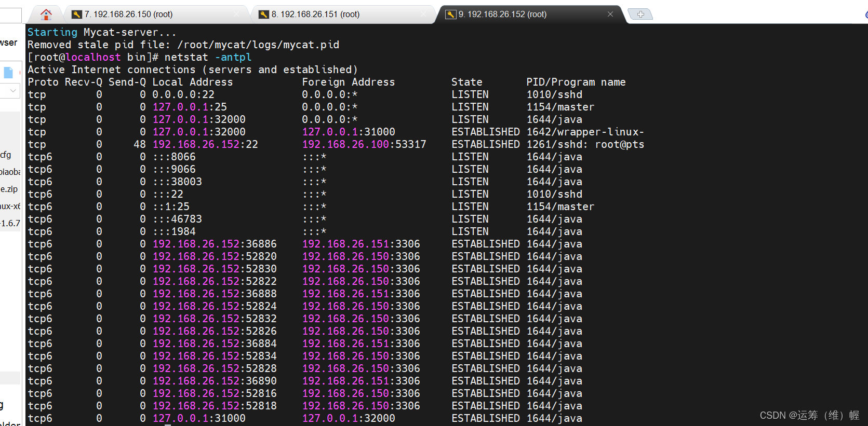Click '[root@localhost bin]#' prompt text
This screenshot has height=426, width=868.
(93, 57)
